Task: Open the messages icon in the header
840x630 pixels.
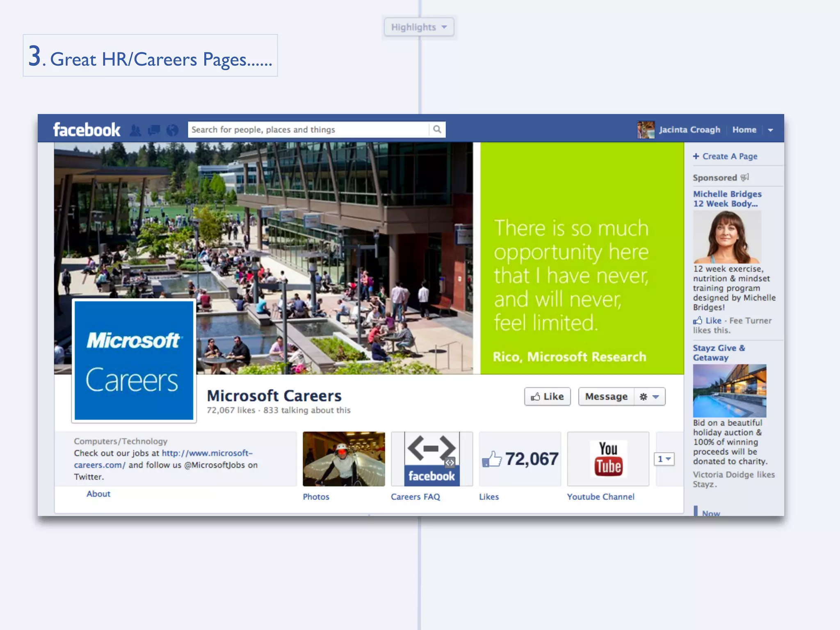Action: tap(154, 130)
